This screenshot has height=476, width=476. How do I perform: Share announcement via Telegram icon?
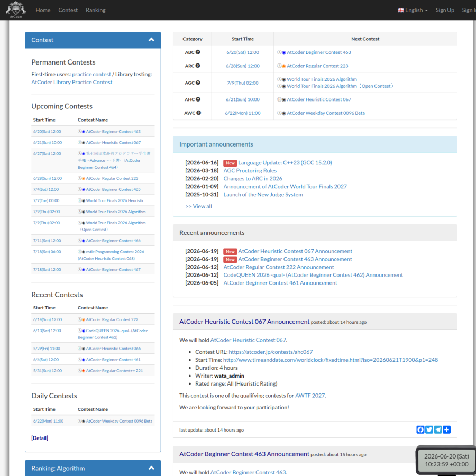pos(438,429)
